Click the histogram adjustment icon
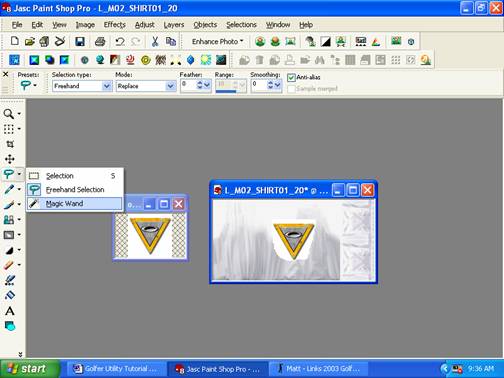The width and height of the screenshot is (504, 378). [361, 41]
